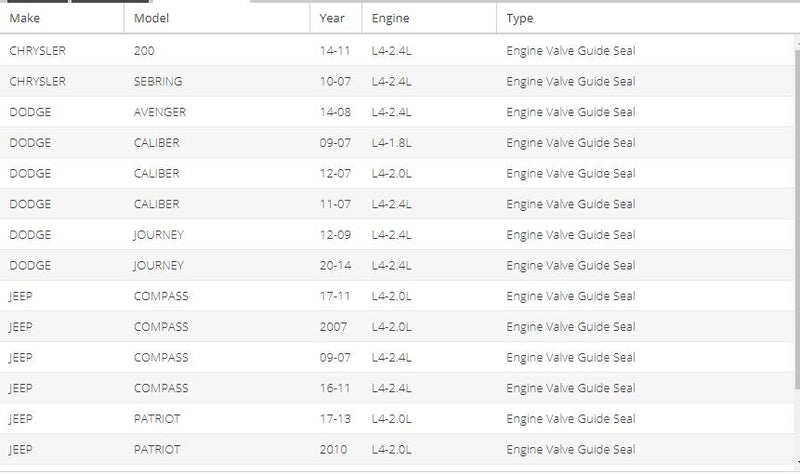Screen dimensions: 800x474
Task: Select the Dodge Caliber 12-07 row
Action: (397, 173)
